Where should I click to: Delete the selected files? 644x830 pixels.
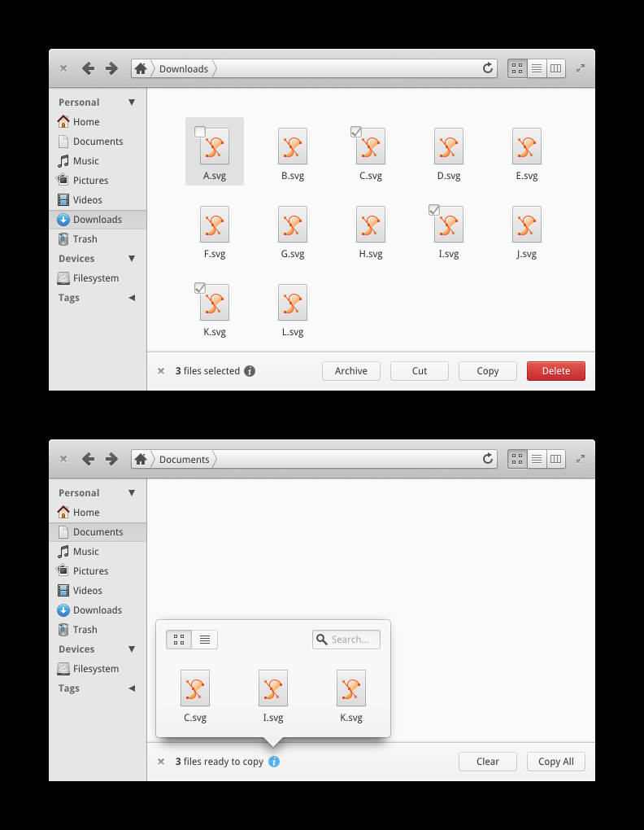[555, 371]
